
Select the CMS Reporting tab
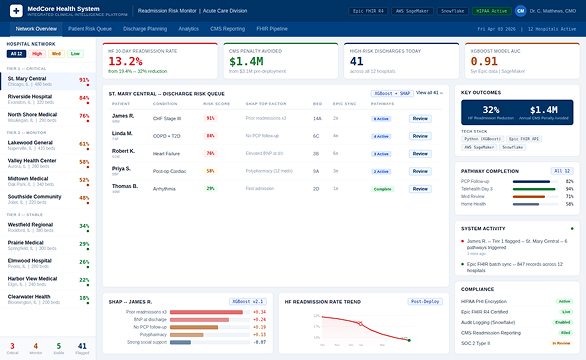coord(228,29)
